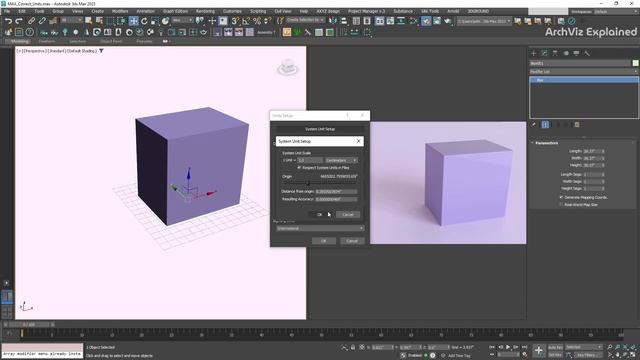Open the Hierarchy tab in command panel
640x360 pixels.
555,53
